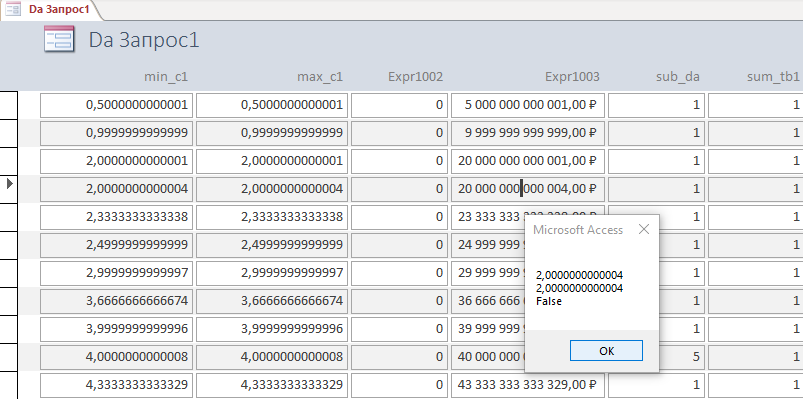The height and width of the screenshot is (399, 803).
Task: Click Expr1002 field in row 0,5000000000001
Action: click(x=399, y=105)
